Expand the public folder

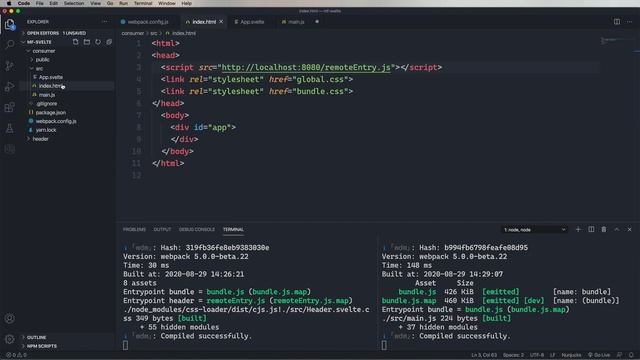[42, 60]
